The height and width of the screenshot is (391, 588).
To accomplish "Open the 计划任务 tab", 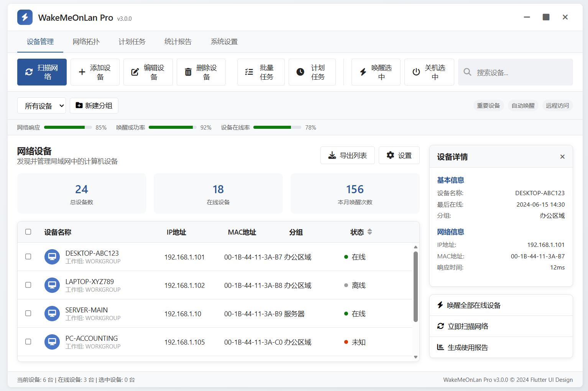I will (132, 41).
